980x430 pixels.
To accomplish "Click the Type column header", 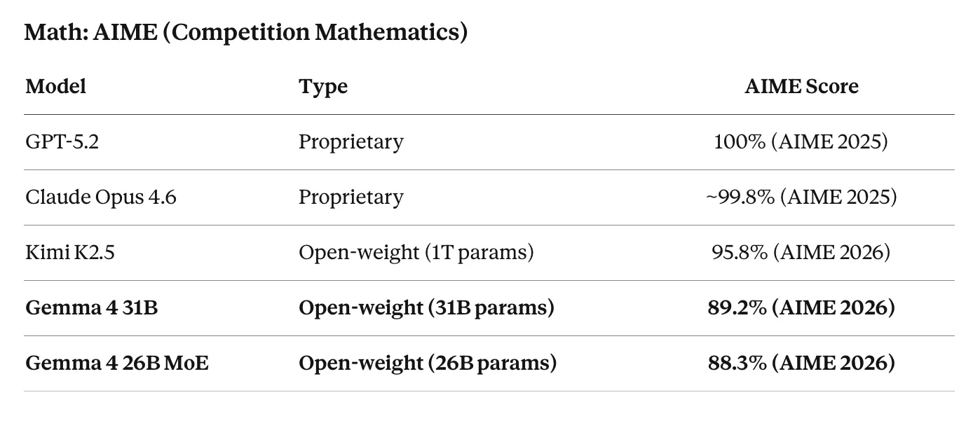I will pyautogui.click(x=323, y=86).
